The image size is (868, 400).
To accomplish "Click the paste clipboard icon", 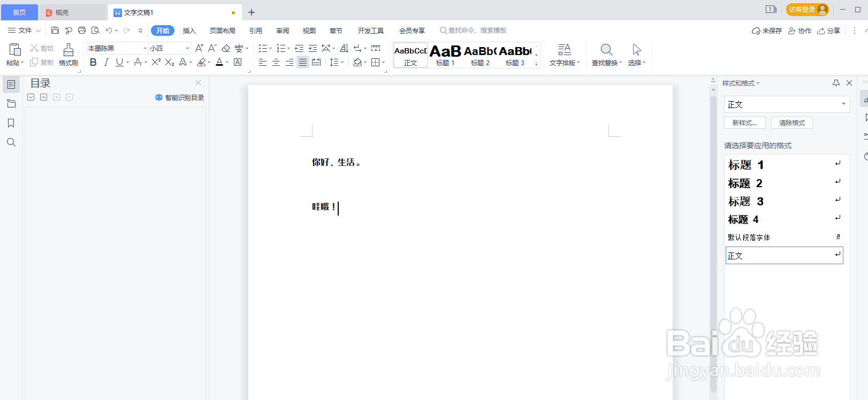I will tap(15, 50).
